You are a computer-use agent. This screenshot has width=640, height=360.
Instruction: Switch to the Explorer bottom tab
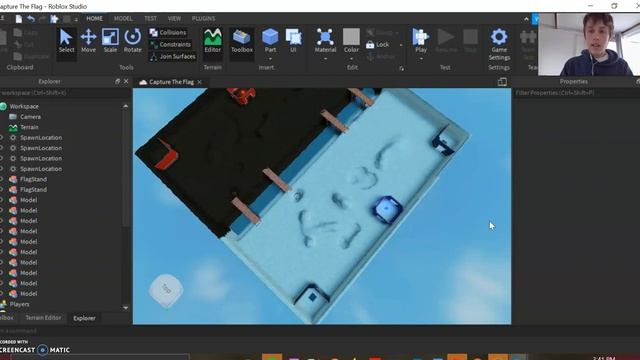click(x=84, y=318)
